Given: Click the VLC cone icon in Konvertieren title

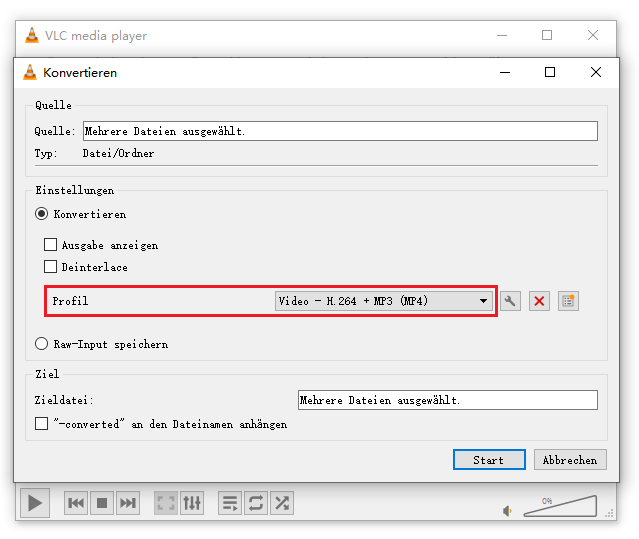Looking at the screenshot, I should (30, 73).
